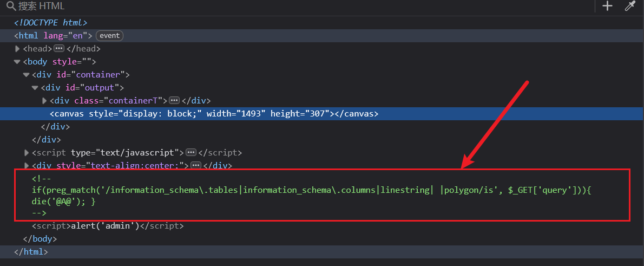Select the script alert('admin') line

coord(108,226)
